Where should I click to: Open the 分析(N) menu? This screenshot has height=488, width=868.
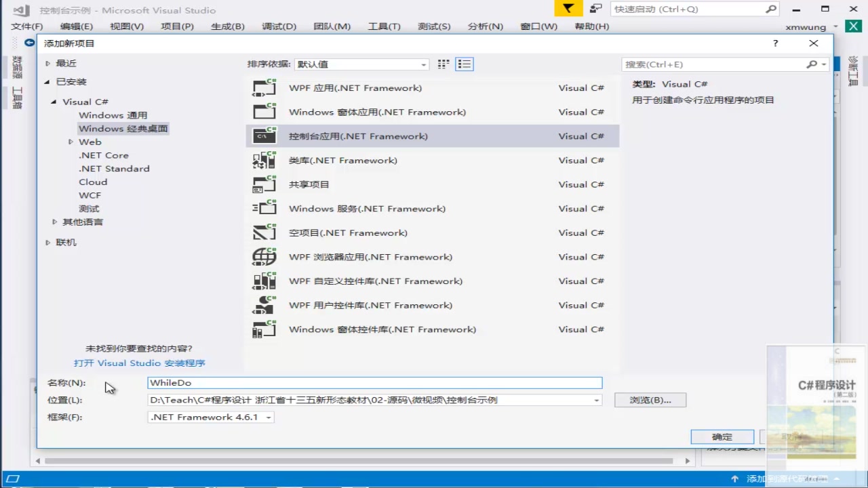pos(486,26)
